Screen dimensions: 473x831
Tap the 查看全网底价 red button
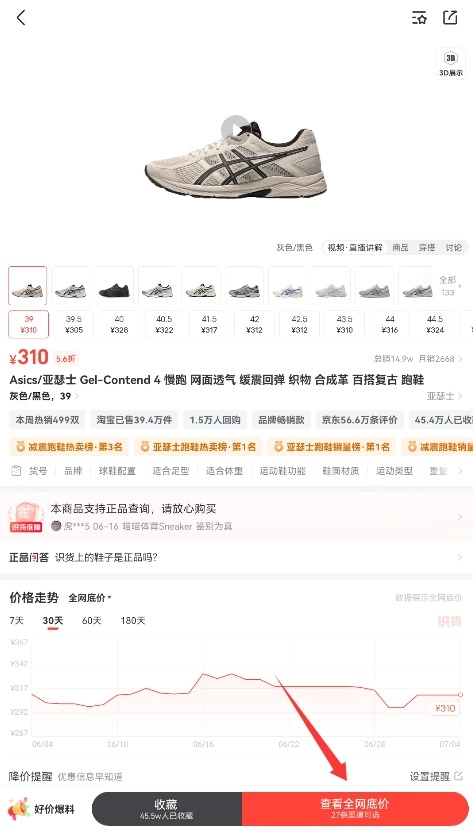355,808
